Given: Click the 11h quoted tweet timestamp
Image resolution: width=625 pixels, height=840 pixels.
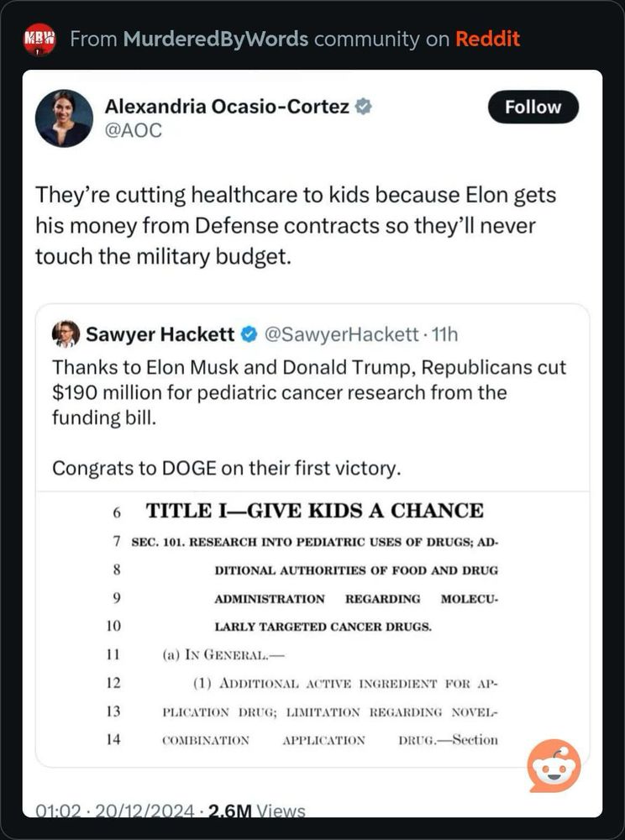Looking at the screenshot, I should click(443, 334).
